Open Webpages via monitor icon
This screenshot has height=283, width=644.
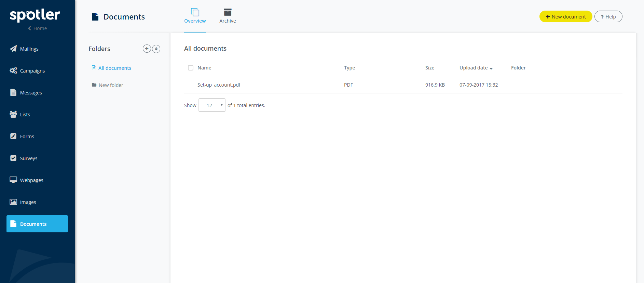(x=13, y=180)
